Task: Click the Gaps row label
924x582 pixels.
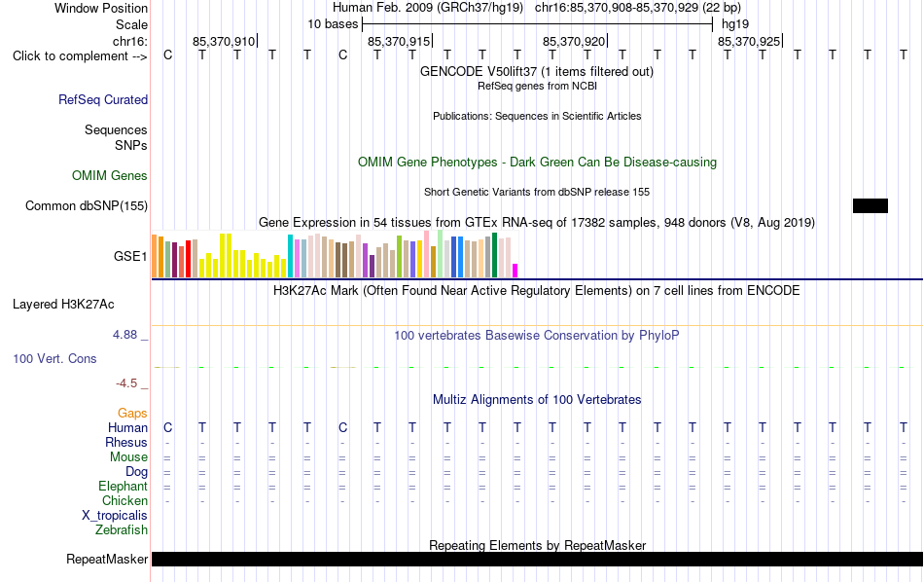Action: click(x=132, y=414)
